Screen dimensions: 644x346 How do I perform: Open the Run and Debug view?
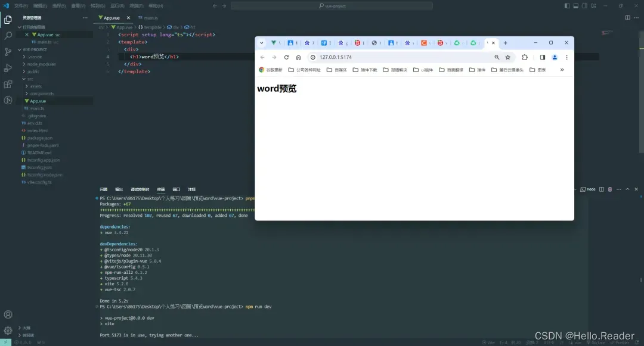pos(8,68)
